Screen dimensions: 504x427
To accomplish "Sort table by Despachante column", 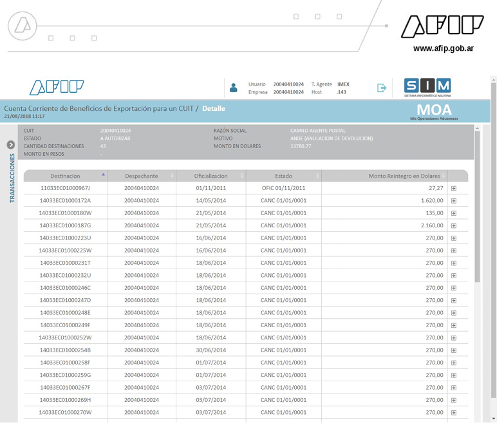I will point(142,176).
